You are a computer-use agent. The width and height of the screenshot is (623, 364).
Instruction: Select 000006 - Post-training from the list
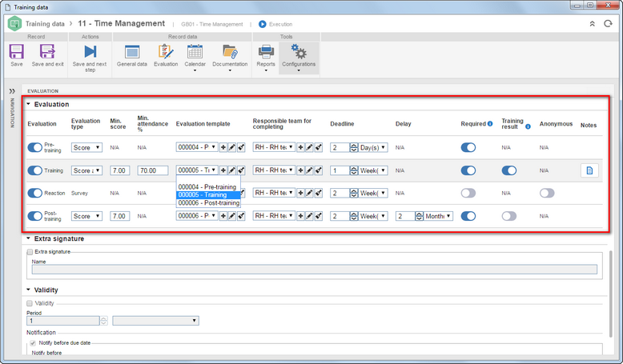(x=208, y=203)
